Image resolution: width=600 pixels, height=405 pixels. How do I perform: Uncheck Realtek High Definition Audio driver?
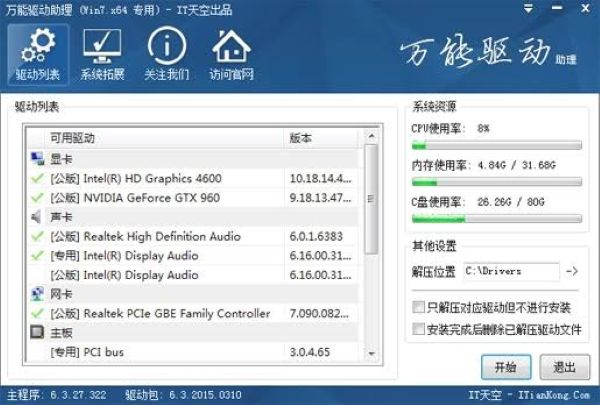(38, 236)
